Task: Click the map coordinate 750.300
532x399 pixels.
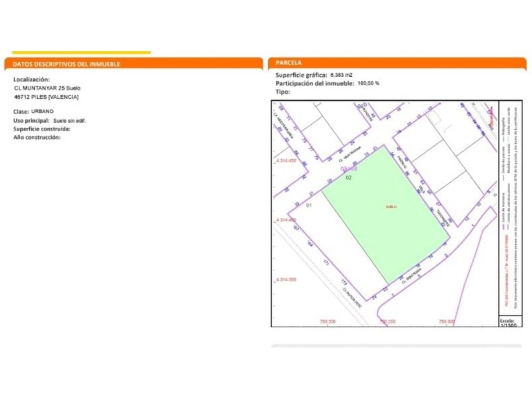Action: (446, 321)
